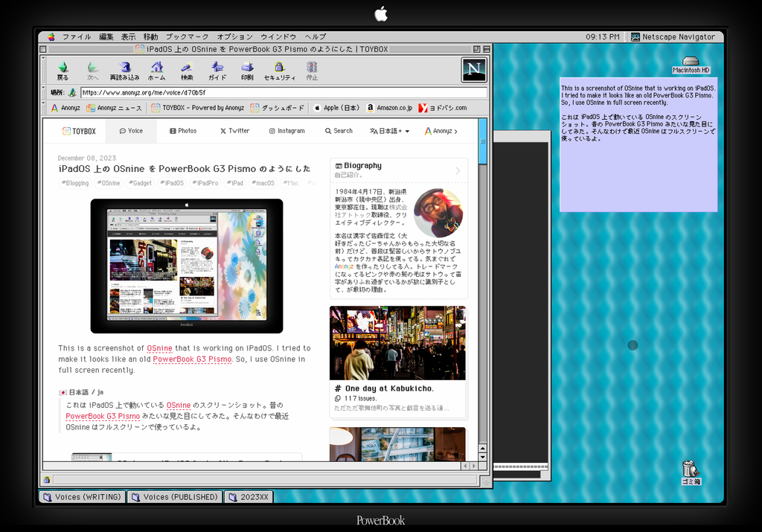Screen dimensions: 762x532
Task: Click the ガイド guide signpost icon
Action: click(x=217, y=67)
